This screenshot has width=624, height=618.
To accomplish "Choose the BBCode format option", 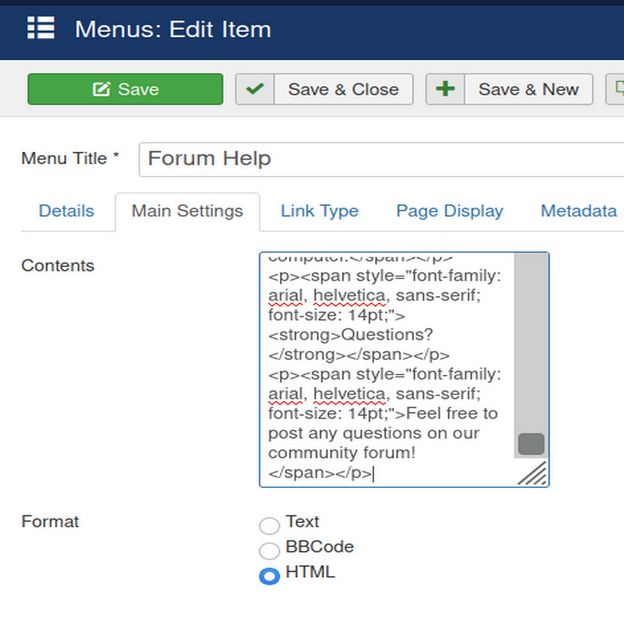I will (269, 550).
